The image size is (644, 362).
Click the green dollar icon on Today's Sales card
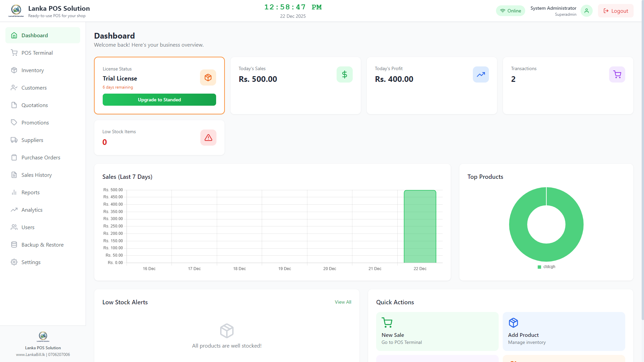tap(345, 74)
